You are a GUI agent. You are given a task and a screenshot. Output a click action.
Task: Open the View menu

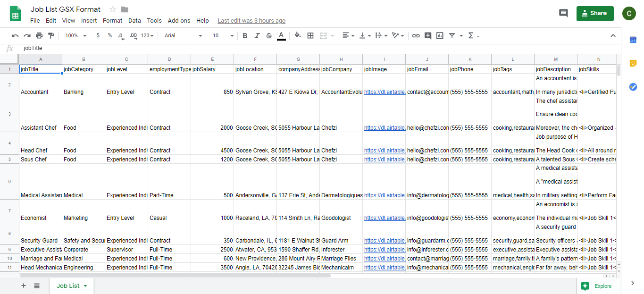coord(68,20)
